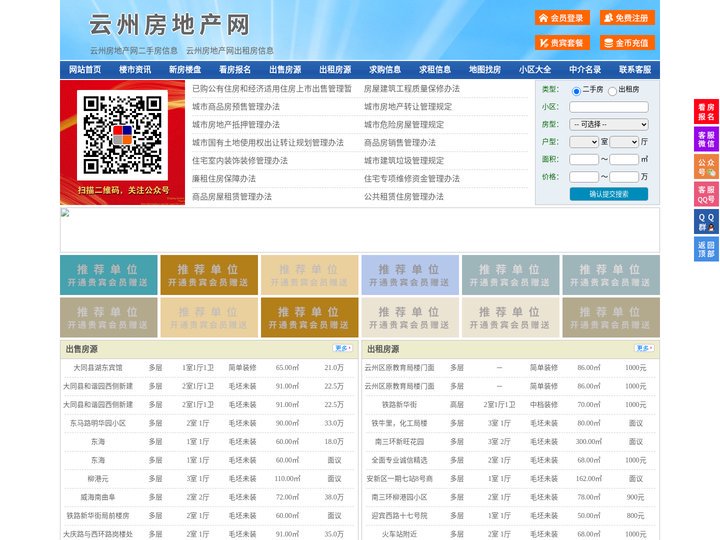Open 商品房销售管理办法 link
This screenshot has width=720, height=540.
400,142
